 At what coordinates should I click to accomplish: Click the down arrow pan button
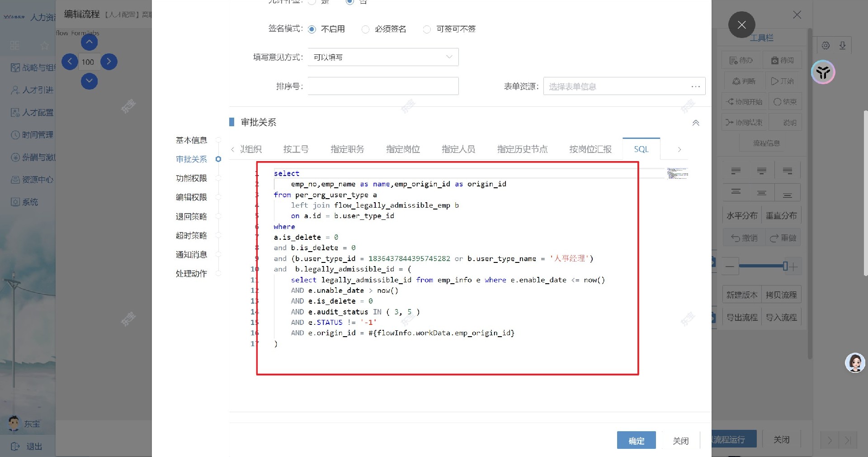click(x=89, y=81)
